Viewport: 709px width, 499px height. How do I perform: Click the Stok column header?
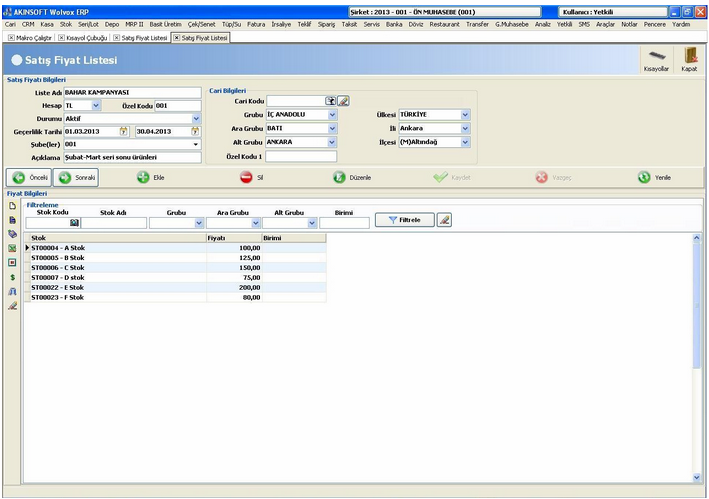118,238
